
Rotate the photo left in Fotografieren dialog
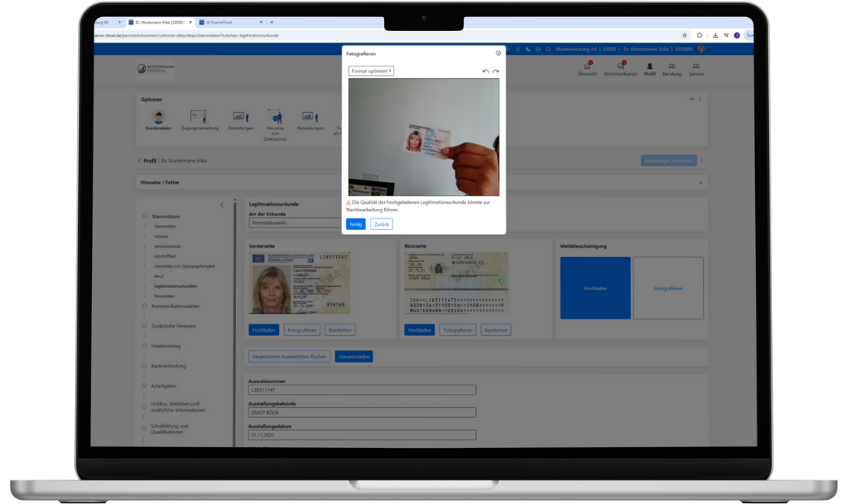[x=486, y=72]
